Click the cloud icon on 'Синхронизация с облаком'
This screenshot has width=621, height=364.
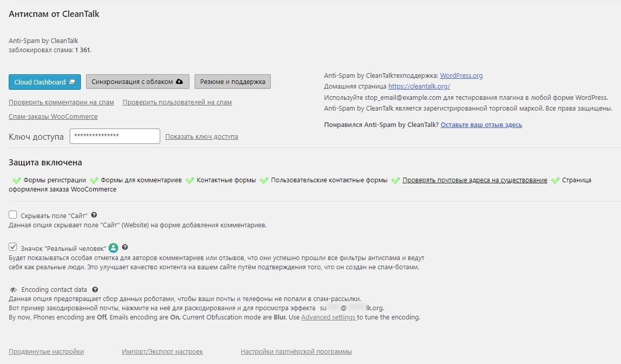pos(179,81)
